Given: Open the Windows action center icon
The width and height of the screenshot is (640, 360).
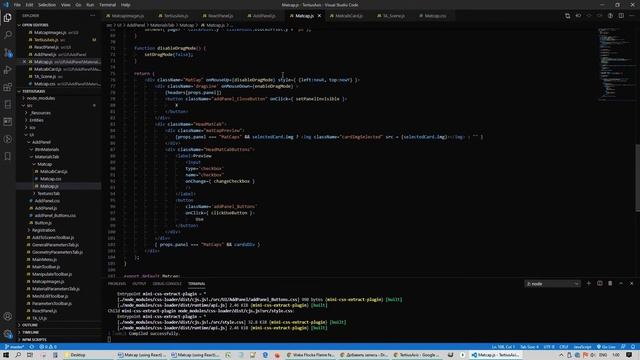Looking at the screenshot, I should pos(629,355).
